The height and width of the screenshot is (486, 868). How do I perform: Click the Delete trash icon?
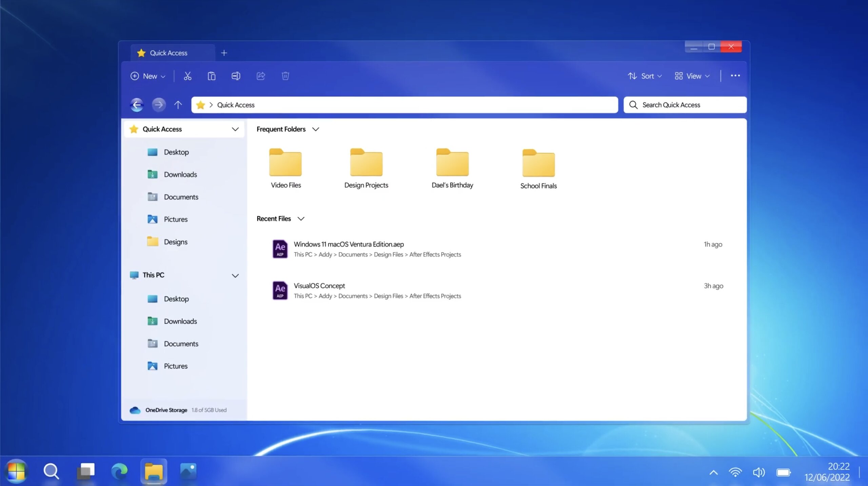[285, 76]
